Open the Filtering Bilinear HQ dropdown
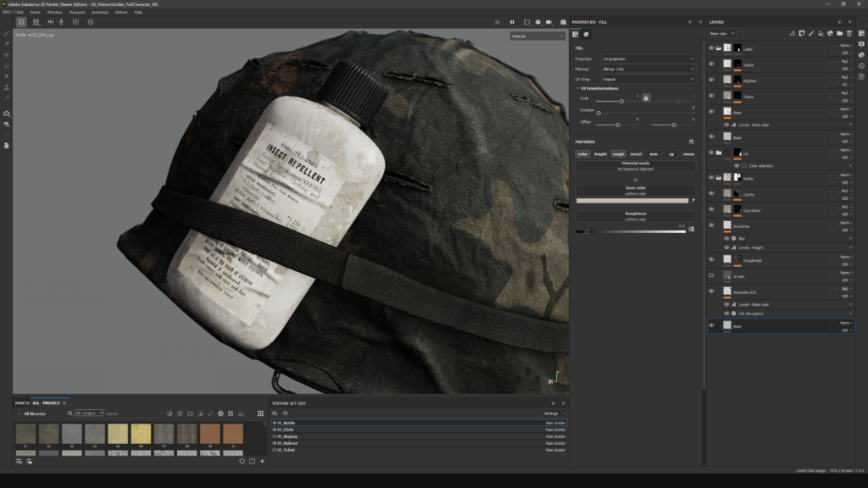Viewport: 868px width, 488px height. tap(648, 69)
